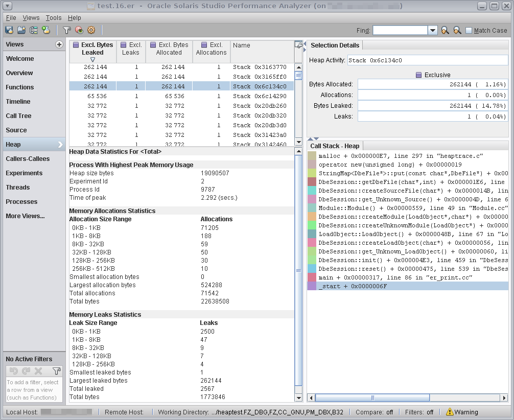Click the Warning triangle icon in status bar
This screenshot has height=420, width=514.
point(450,412)
